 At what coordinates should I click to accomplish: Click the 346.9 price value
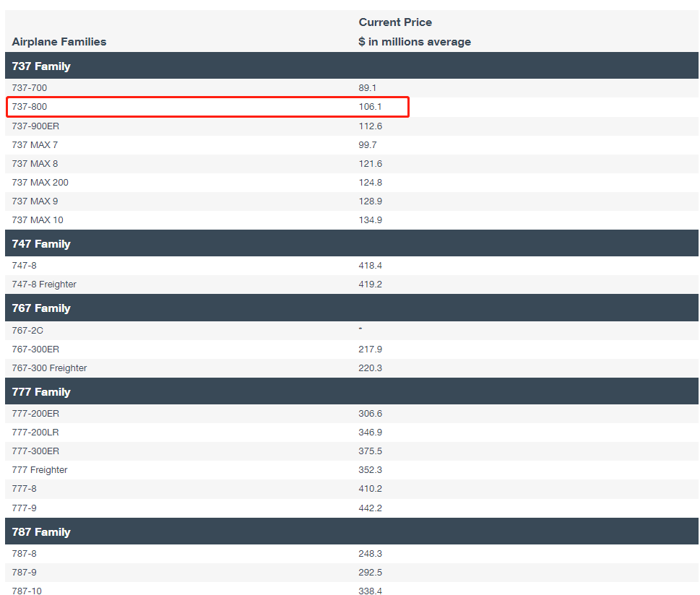point(370,433)
